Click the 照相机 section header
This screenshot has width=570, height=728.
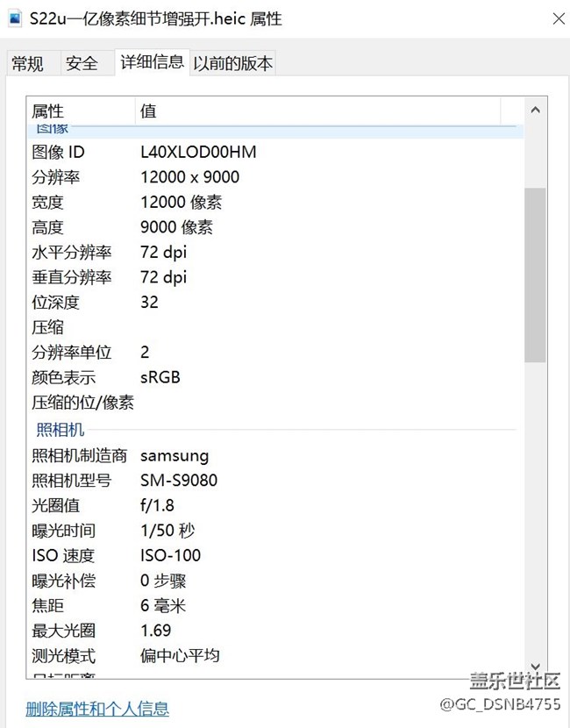point(61,430)
